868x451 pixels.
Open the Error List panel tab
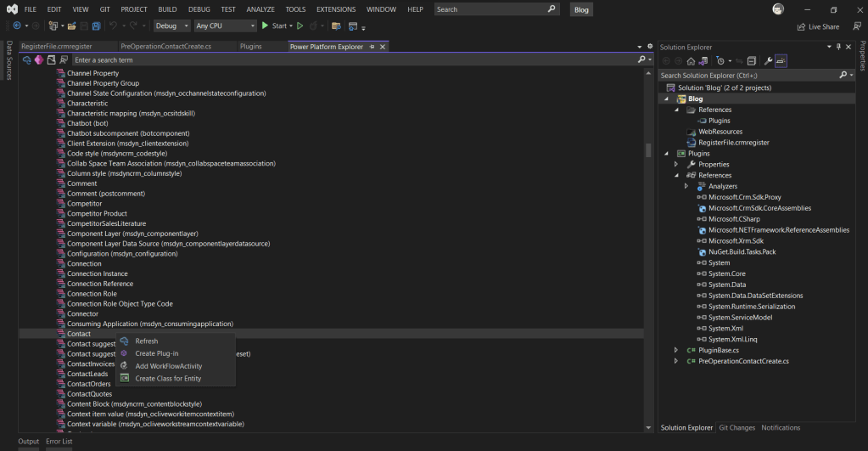pos(59,442)
